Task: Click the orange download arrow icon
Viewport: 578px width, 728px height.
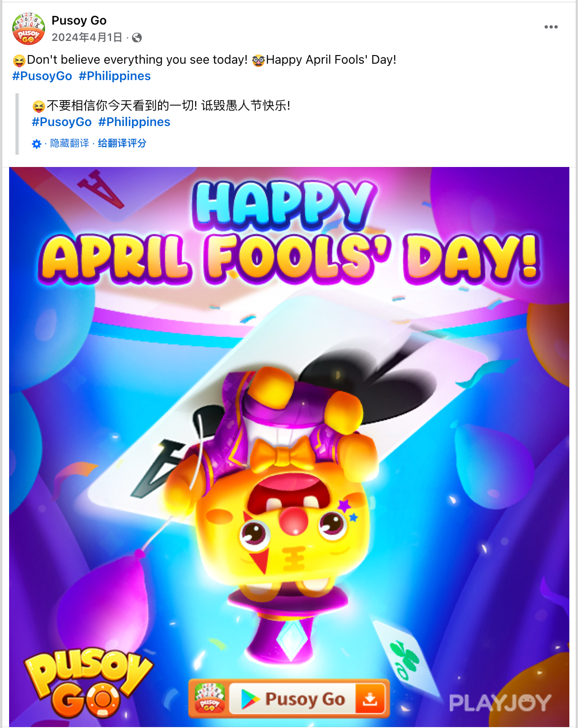Action: 370,699
